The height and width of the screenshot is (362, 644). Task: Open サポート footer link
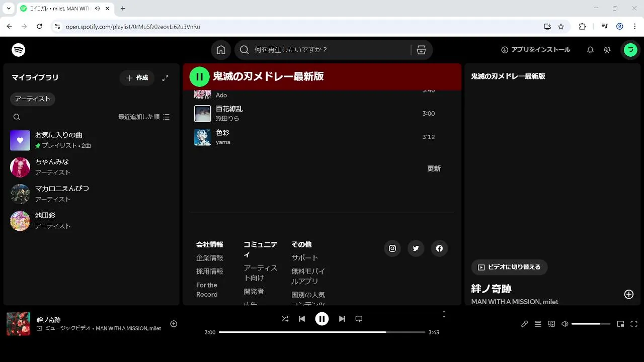point(305,258)
